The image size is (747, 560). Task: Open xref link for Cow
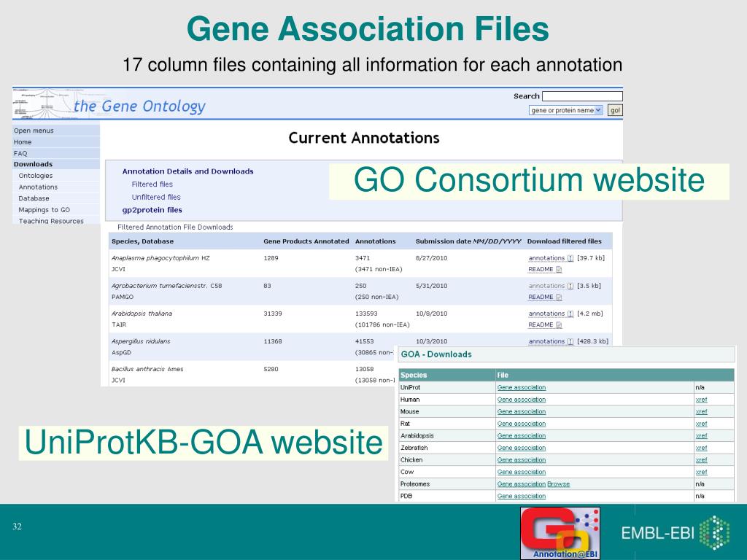(701, 472)
